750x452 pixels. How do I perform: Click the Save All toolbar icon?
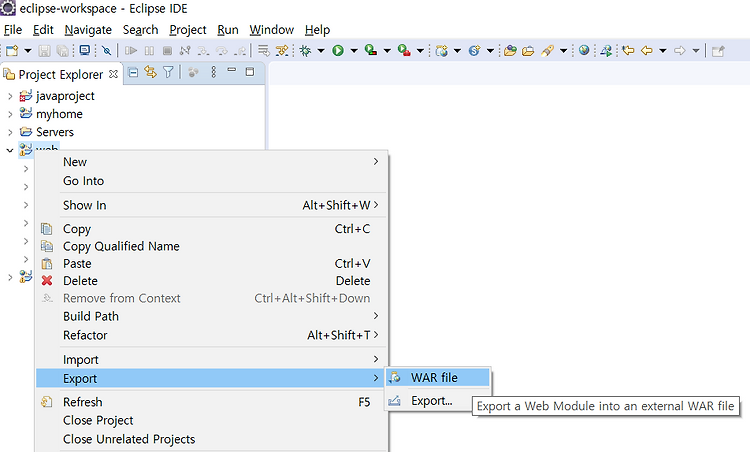(x=63, y=50)
